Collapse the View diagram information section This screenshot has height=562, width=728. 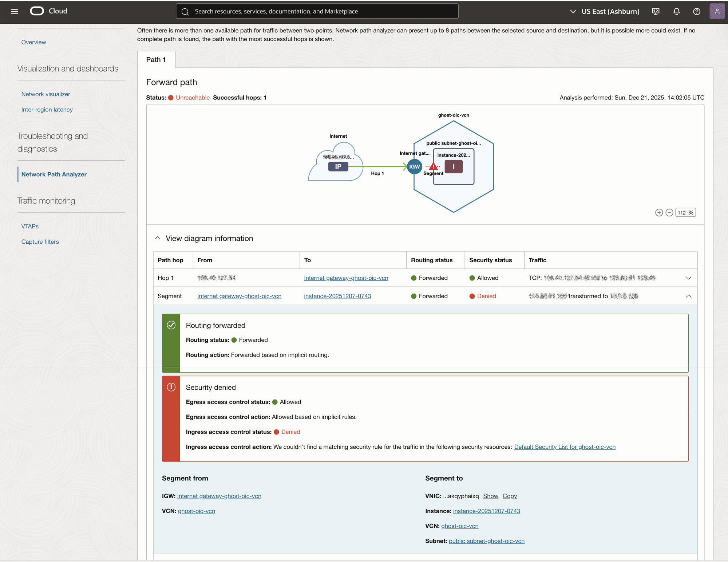point(157,238)
